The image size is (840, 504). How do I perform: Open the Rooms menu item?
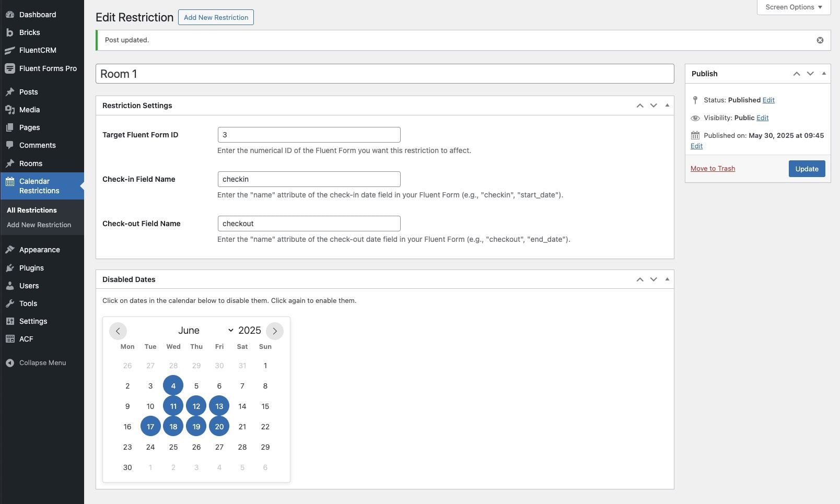point(30,163)
